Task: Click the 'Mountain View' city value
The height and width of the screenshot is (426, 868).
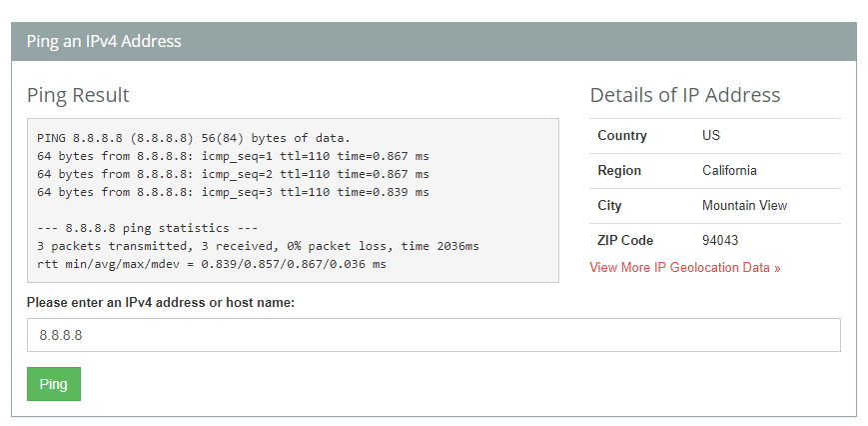Action: pyautogui.click(x=744, y=206)
